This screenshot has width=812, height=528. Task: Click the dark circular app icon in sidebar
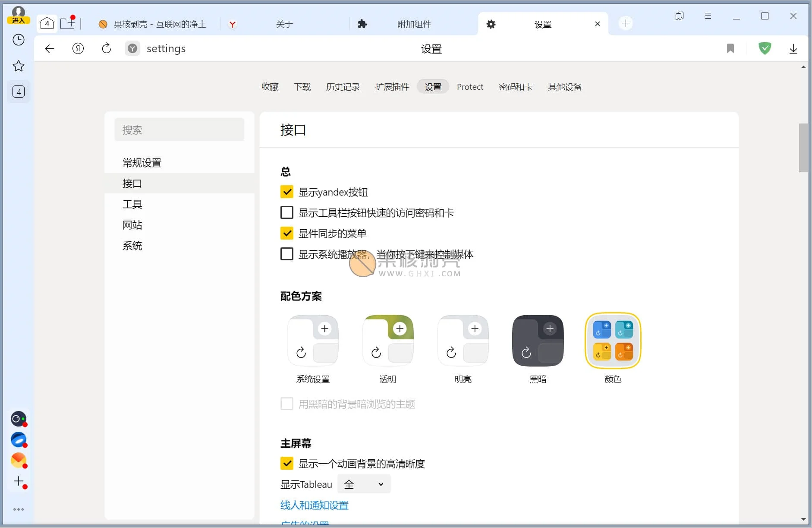tap(19, 419)
